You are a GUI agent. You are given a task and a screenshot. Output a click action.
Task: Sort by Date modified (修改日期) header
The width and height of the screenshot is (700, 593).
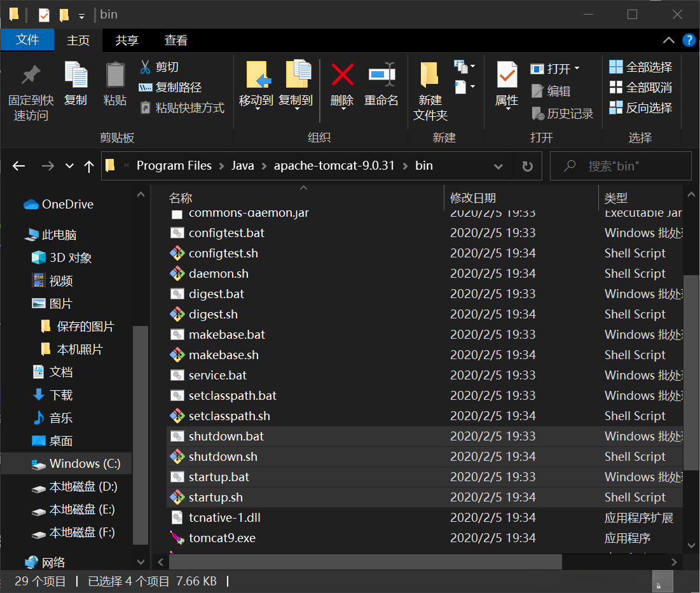tap(473, 198)
